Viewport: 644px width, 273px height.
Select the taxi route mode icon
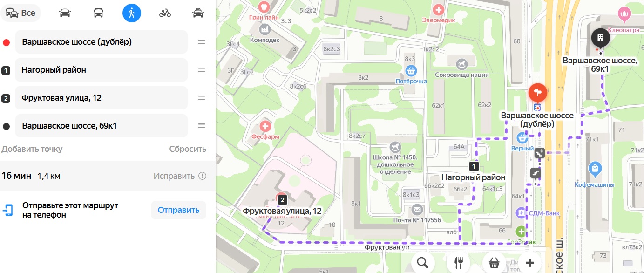tap(198, 13)
